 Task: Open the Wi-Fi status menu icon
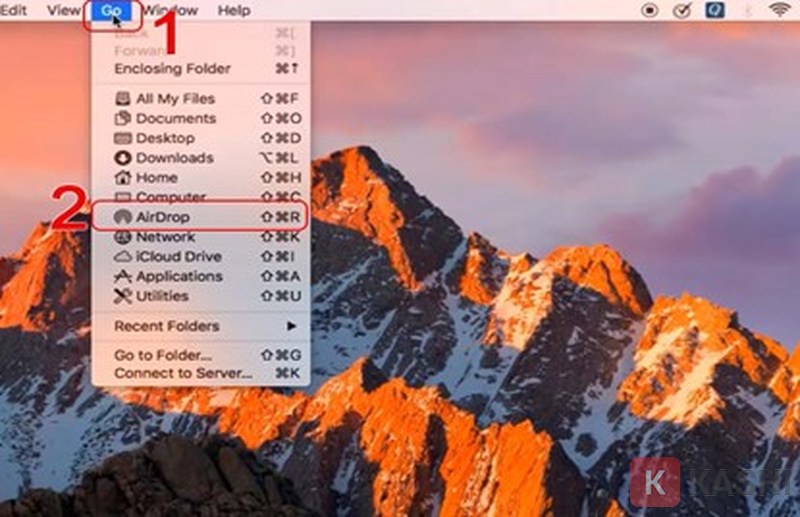(779, 10)
